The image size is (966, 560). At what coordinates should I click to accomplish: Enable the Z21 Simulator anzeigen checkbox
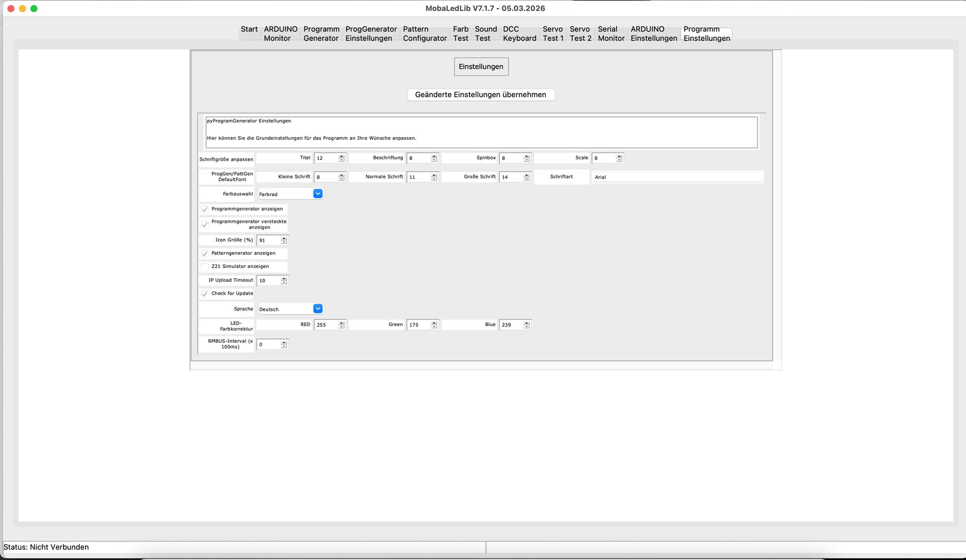click(x=205, y=267)
